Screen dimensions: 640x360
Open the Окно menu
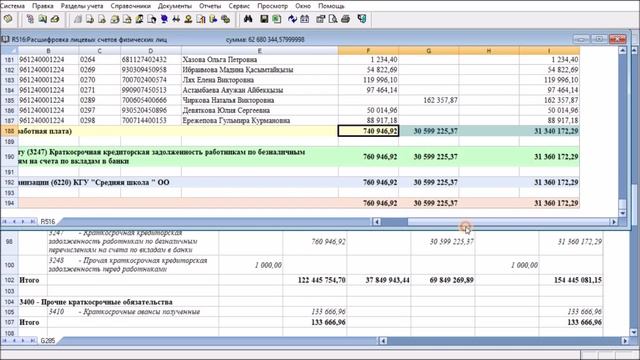pyautogui.click(x=303, y=6)
